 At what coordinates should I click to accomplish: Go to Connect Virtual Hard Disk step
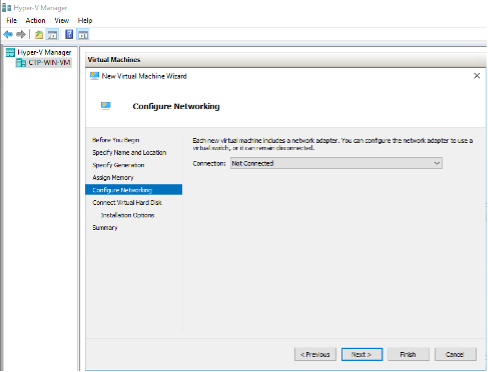pyautogui.click(x=127, y=202)
